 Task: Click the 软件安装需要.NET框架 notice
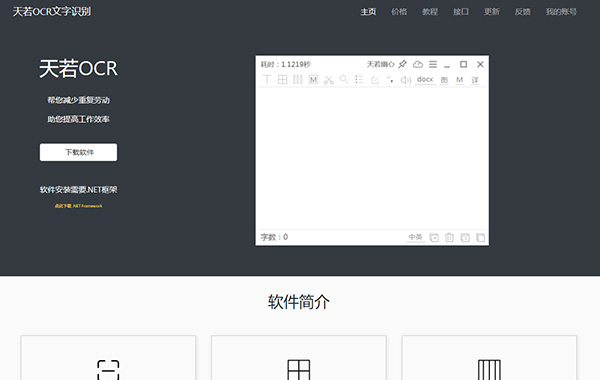click(x=78, y=190)
